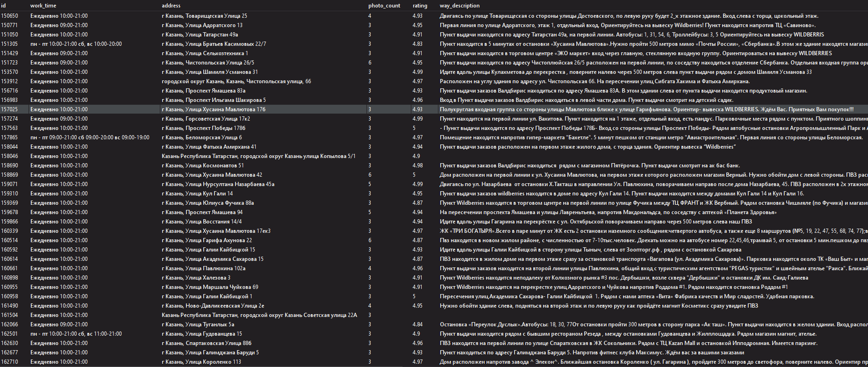The width and height of the screenshot is (868, 367).
Task: Select address 'Улица Юлиуса Фучика 88а'
Action: [x=220, y=203]
